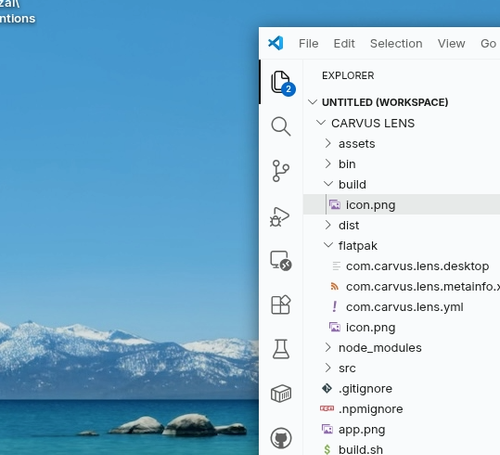Viewport: 500px width, 455px height.
Task: Open the GitHub view icon
Action: (281, 438)
